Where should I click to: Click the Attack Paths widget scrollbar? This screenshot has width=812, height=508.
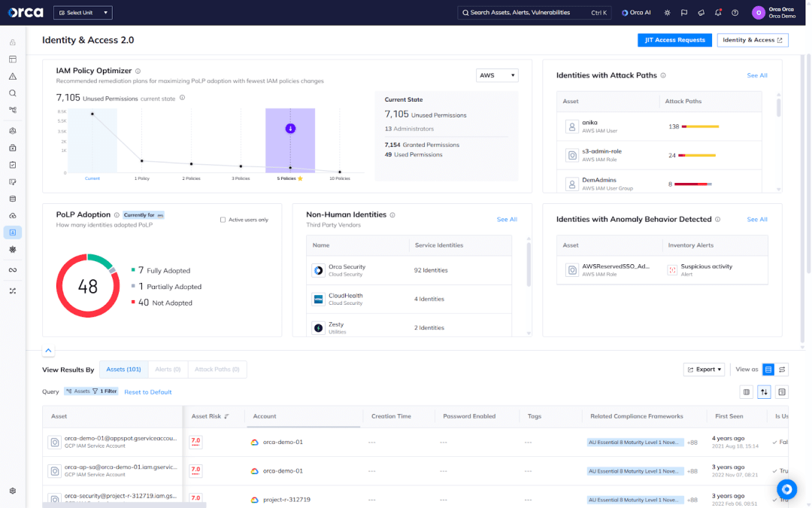click(x=778, y=108)
